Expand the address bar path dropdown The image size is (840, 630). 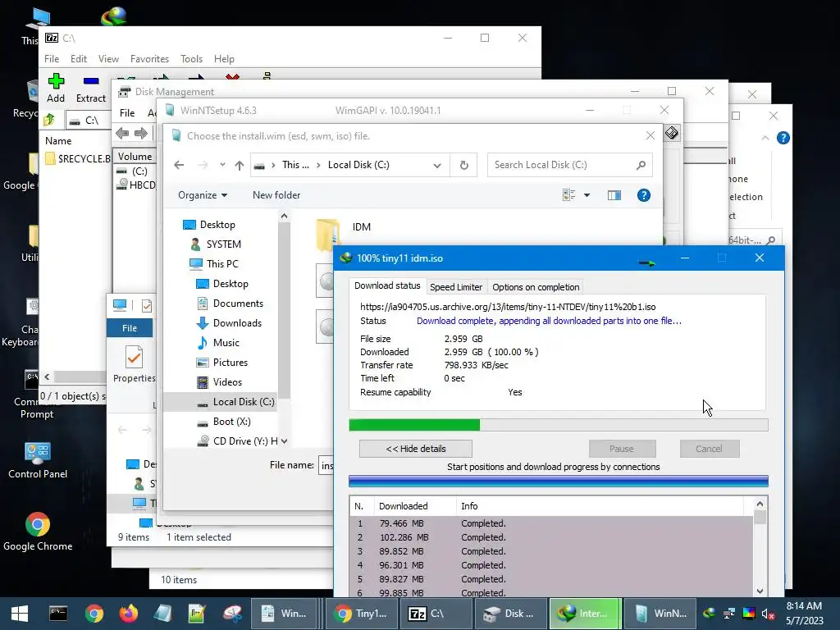pos(437,165)
